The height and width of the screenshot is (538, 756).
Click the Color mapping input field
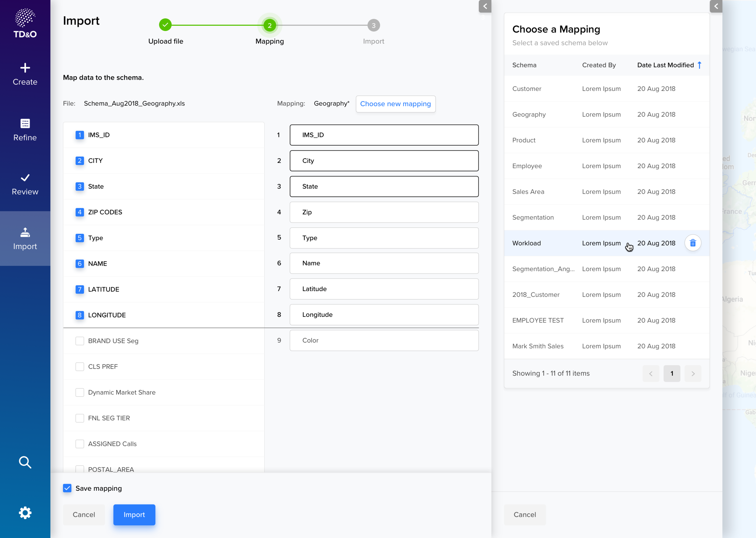coord(384,340)
